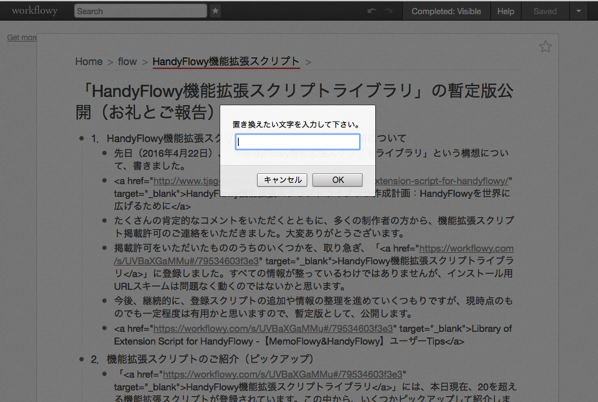This screenshot has width=598, height=402.
Task: Click the Get more link
Action: pos(22,37)
